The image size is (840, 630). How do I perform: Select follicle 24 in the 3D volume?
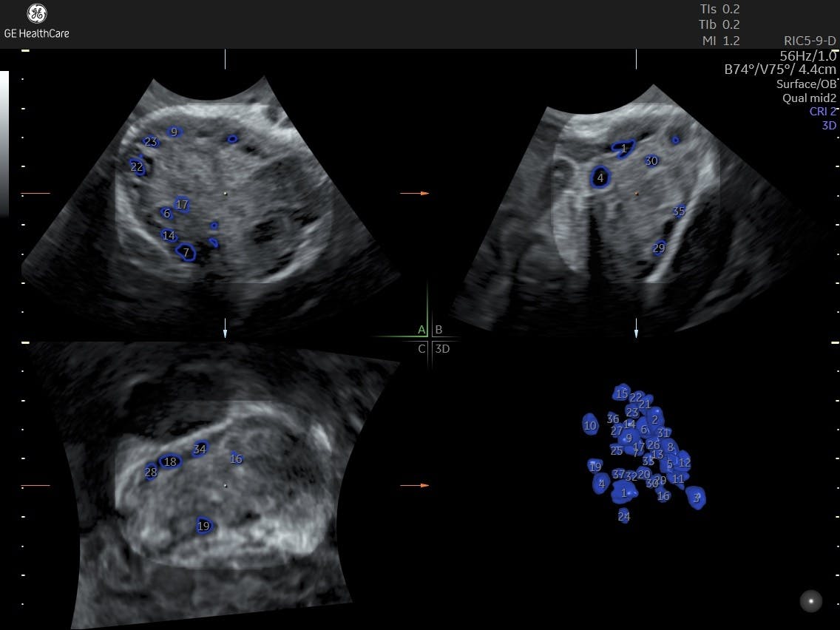point(624,516)
